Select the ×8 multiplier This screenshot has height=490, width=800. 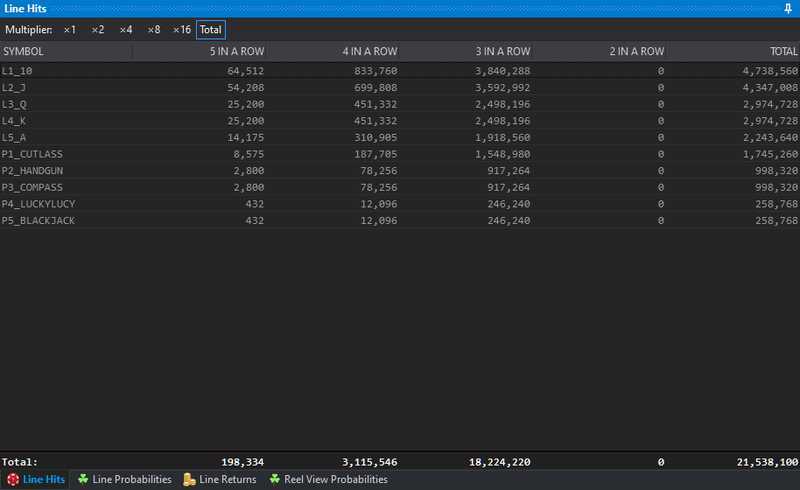pyautogui.click(x=154, y=30)
